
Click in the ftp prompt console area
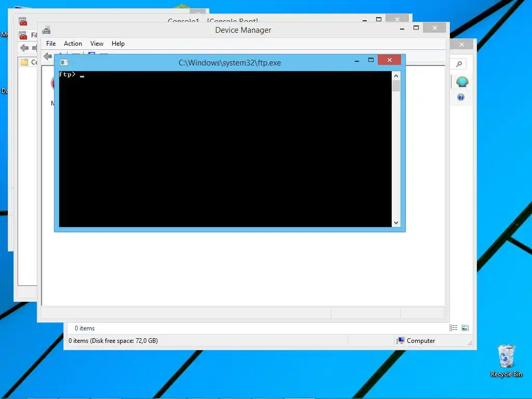pos(225,149)
